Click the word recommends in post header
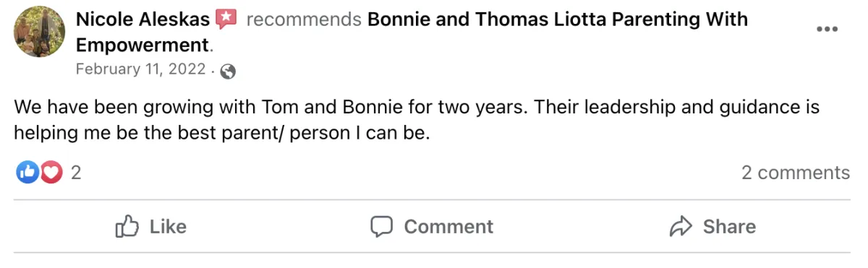 click(304, 20)
